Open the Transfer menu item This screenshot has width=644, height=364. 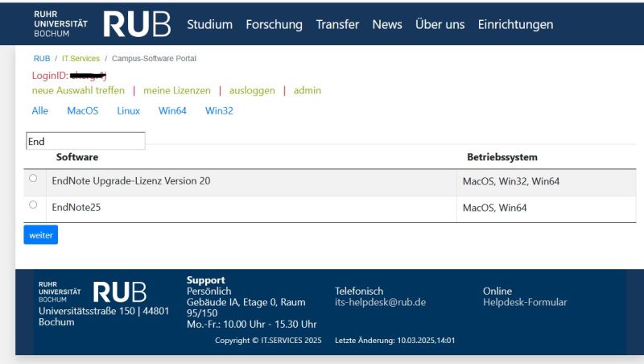[337, 24]
